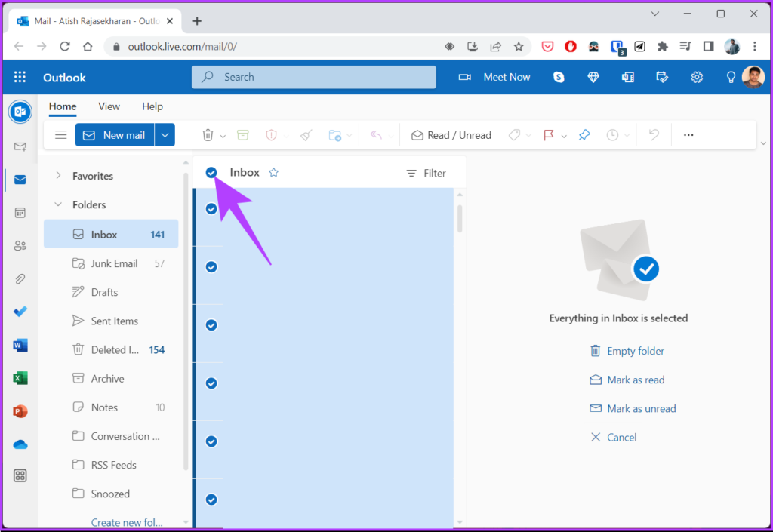This screenshot has width=773, height=532.
Task: Add Inbox to favorites with the star
Action: [x=273, y=172]
